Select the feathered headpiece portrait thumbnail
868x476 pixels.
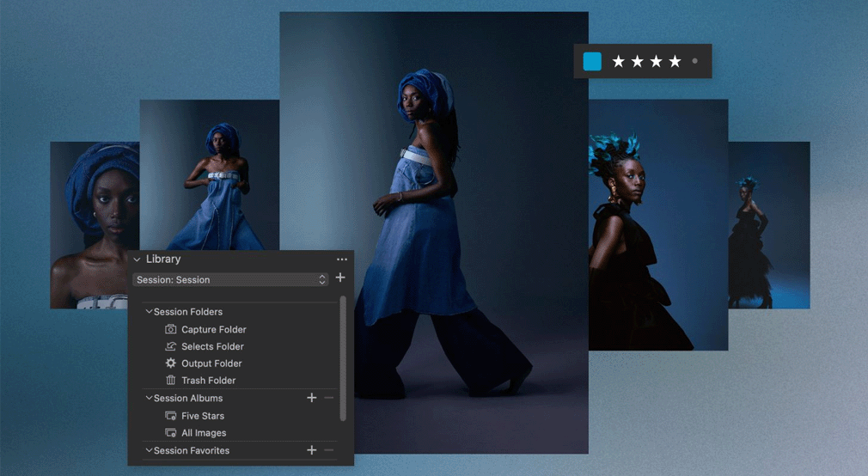pyautogui.click(x=657, y=223)
